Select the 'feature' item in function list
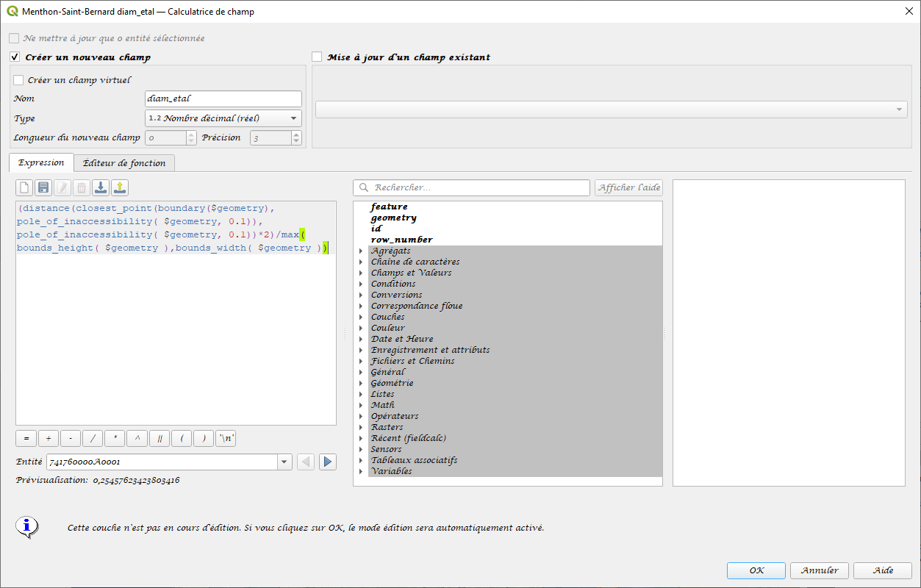 pos(389,207)
